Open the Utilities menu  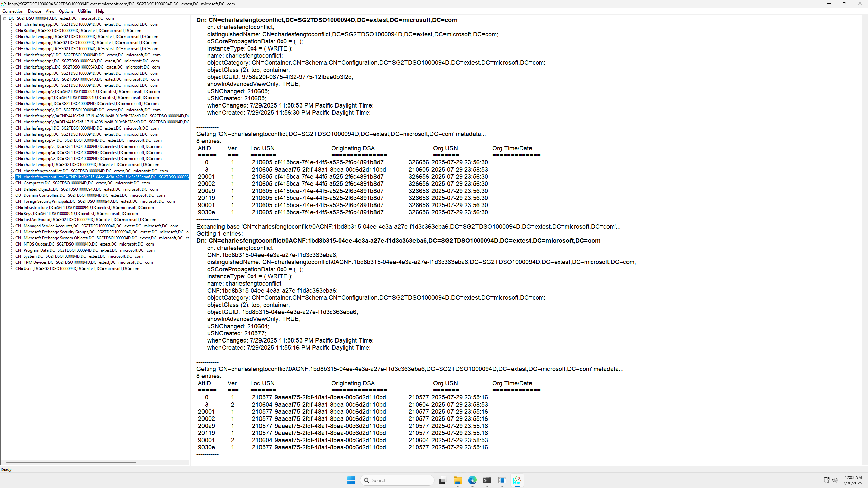(x=84, y=11)
